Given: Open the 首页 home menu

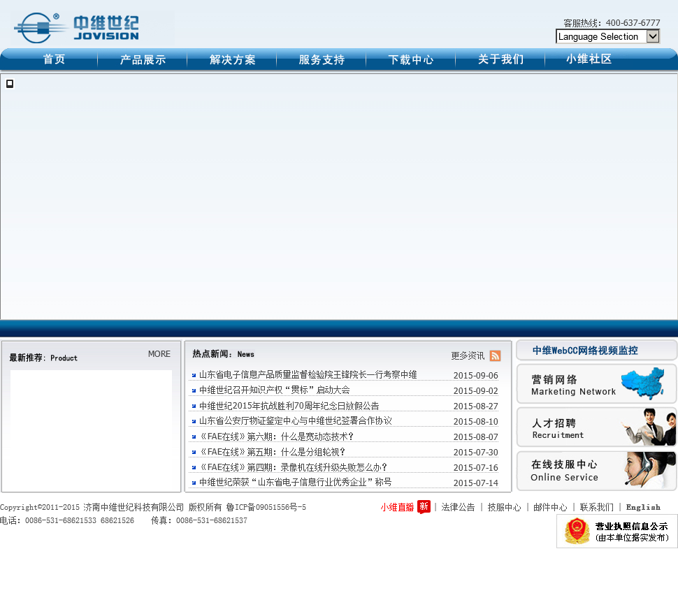Looking at the screenshot, I should point(54,59).
